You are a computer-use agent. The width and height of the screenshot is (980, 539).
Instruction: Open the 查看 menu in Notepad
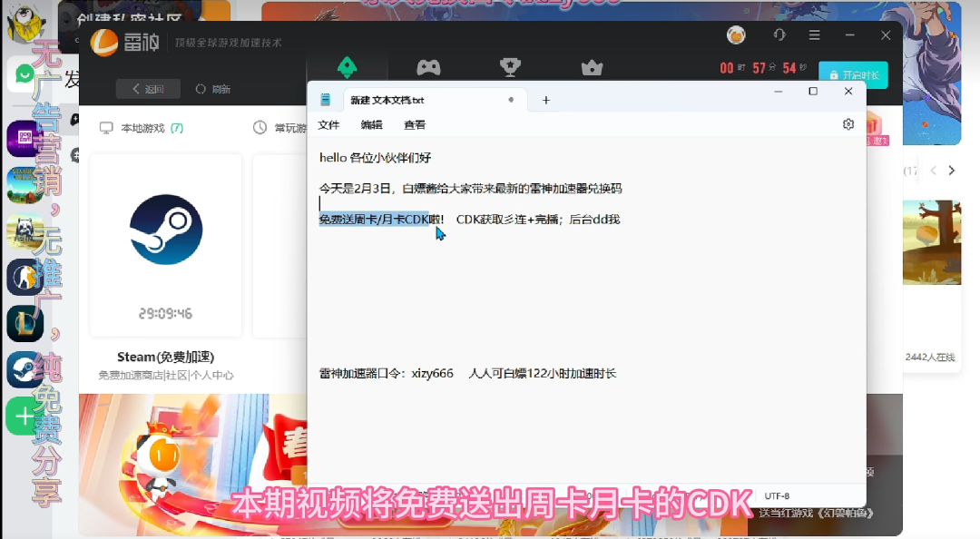coord(414,124)
